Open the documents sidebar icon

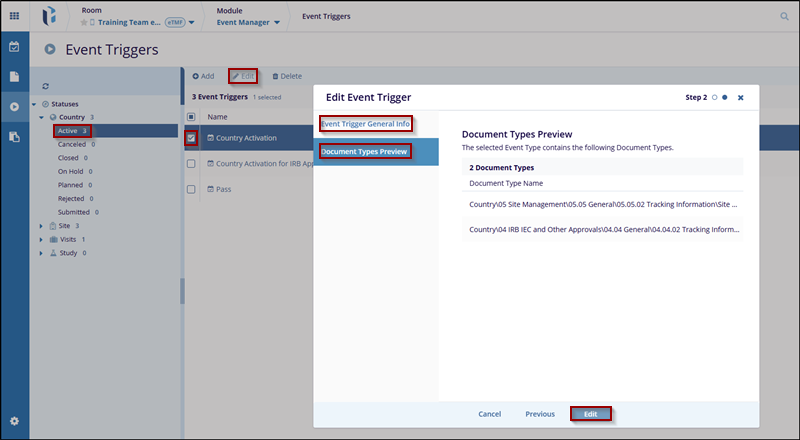(14, 77)
